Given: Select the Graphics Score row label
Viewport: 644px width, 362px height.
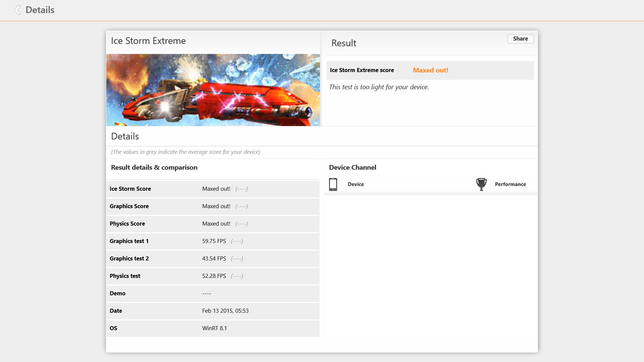Looking at the screenshot, I should 129,206.
